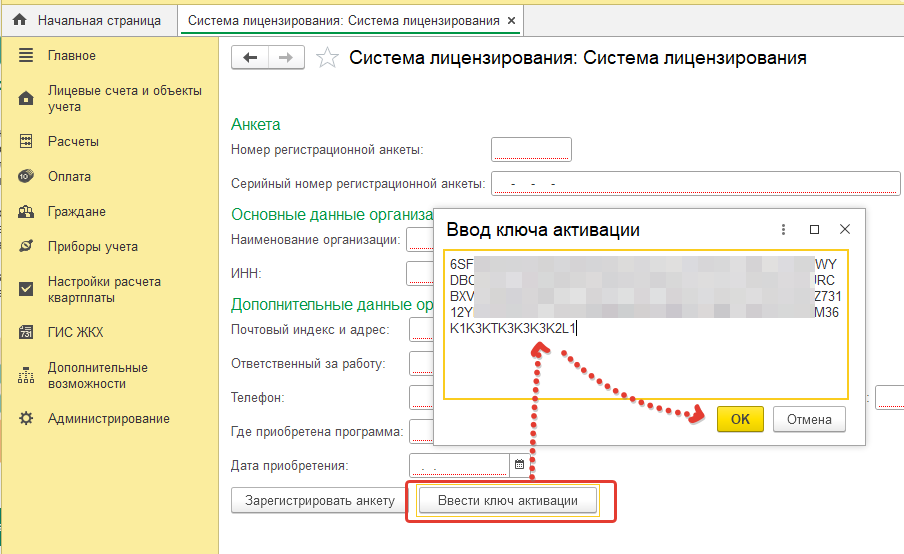Image resolution: width=904 pixels, height=554 pixels.
Task: Open Администрирование gear section
Action: pos(108,419)
